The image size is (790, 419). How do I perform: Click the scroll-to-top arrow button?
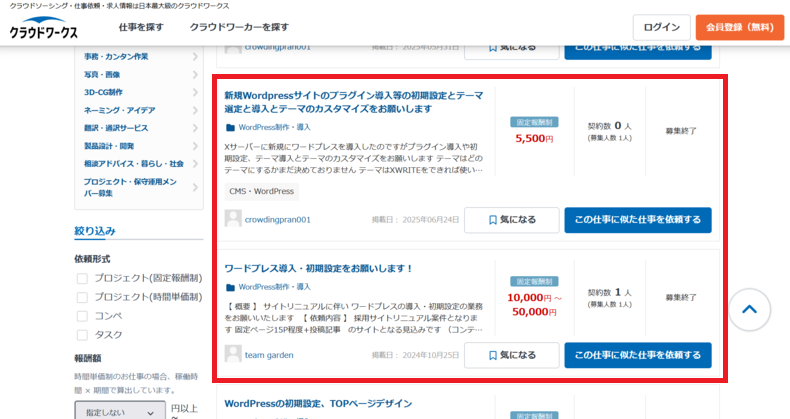tap(749, 309)
